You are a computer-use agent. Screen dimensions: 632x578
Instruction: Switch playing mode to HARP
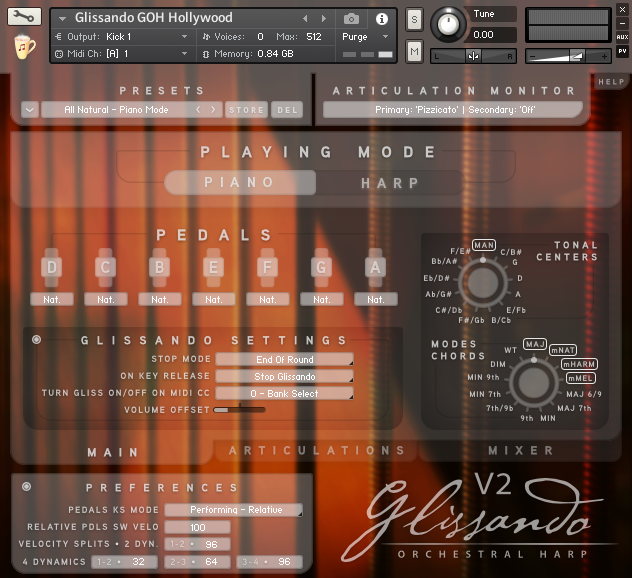(x=389, y=183)
